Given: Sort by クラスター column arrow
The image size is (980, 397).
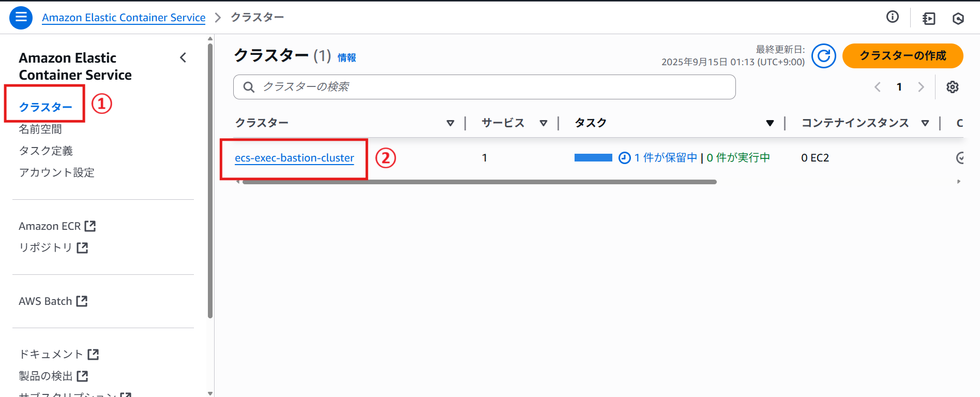Looking at the screenshot, I should (x=450, y=123).
